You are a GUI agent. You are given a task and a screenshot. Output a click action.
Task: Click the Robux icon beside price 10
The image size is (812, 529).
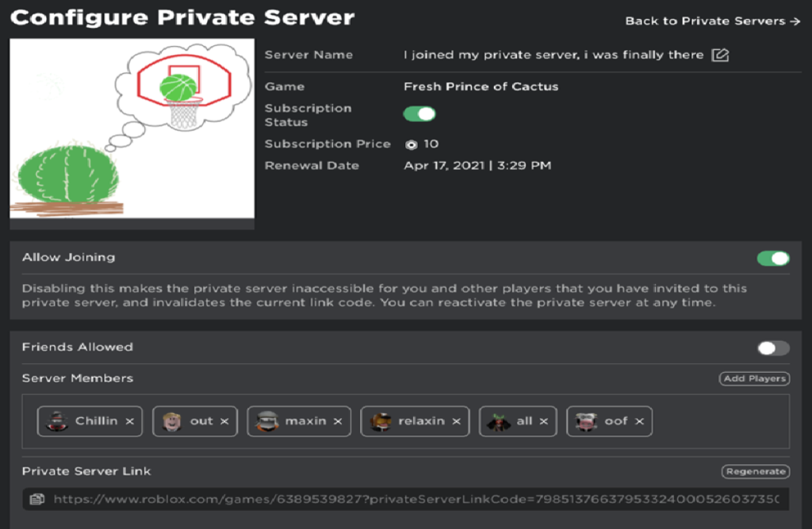click(x=412, y=144)
